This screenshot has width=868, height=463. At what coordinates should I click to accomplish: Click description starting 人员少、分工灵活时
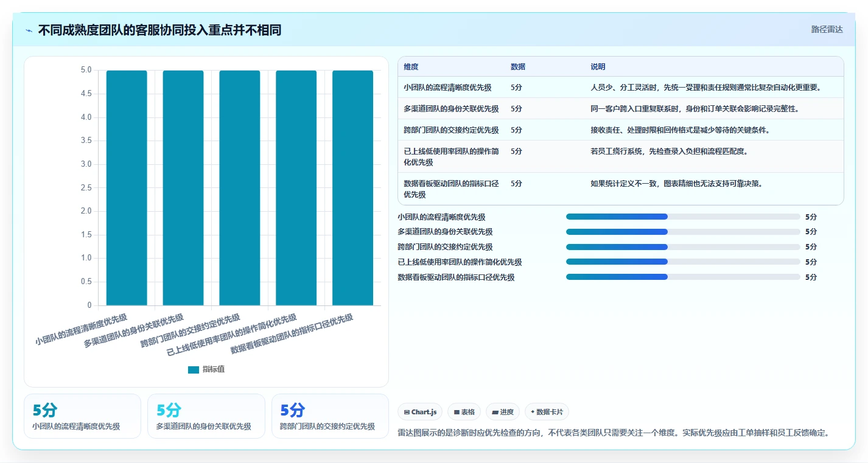click(706, 88)
